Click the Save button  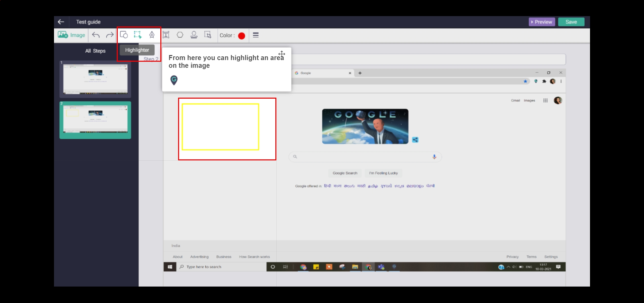571,22
